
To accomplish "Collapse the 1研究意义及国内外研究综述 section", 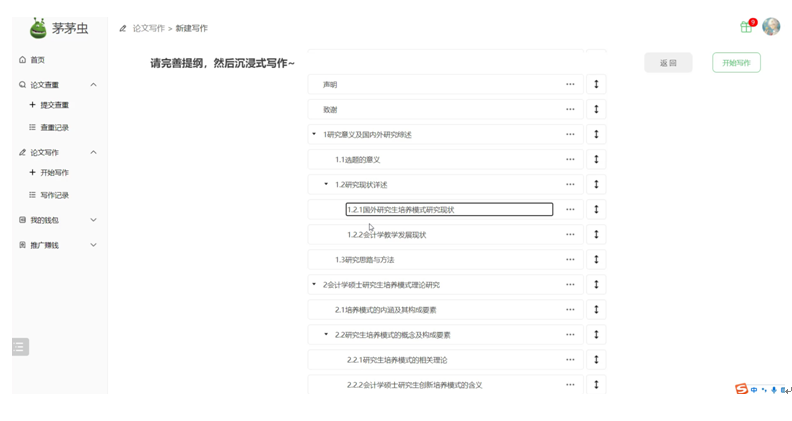I will pyautogui.click(x=314, y=134).
